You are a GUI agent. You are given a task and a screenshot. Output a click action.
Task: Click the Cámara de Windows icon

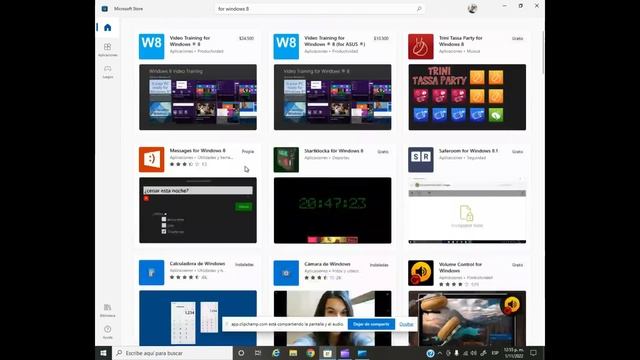(286, 273)
